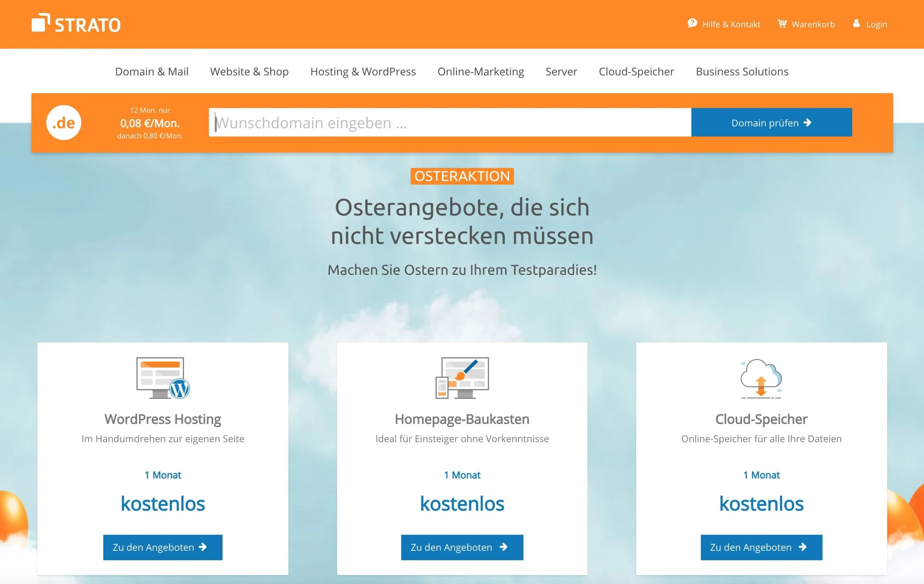
Task: Click the Login user icon
Action: [856, 23]
